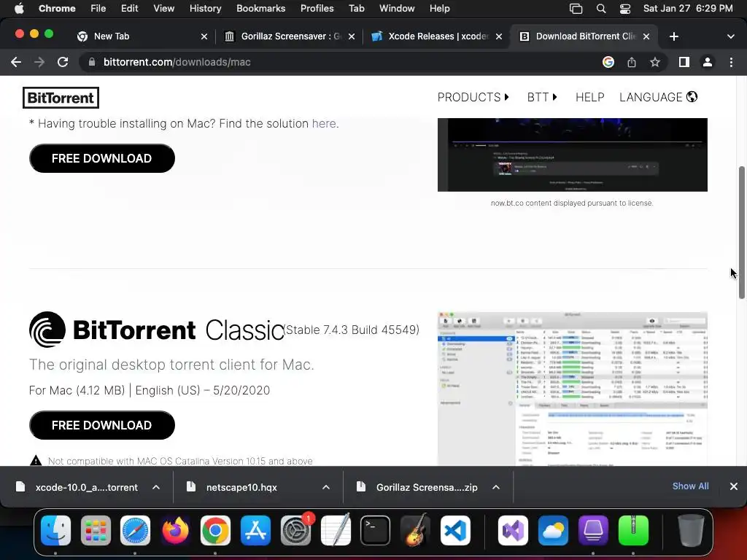This screenshot has height=560, width=747.
Task: Open Visual Studio Code from the Dock
Action: click(455, 530)
